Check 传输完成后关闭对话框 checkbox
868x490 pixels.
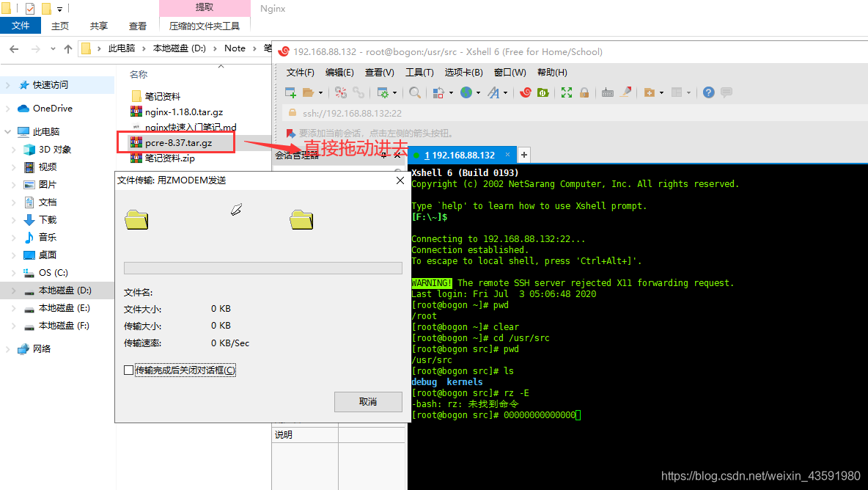click(x=128, y=370)
